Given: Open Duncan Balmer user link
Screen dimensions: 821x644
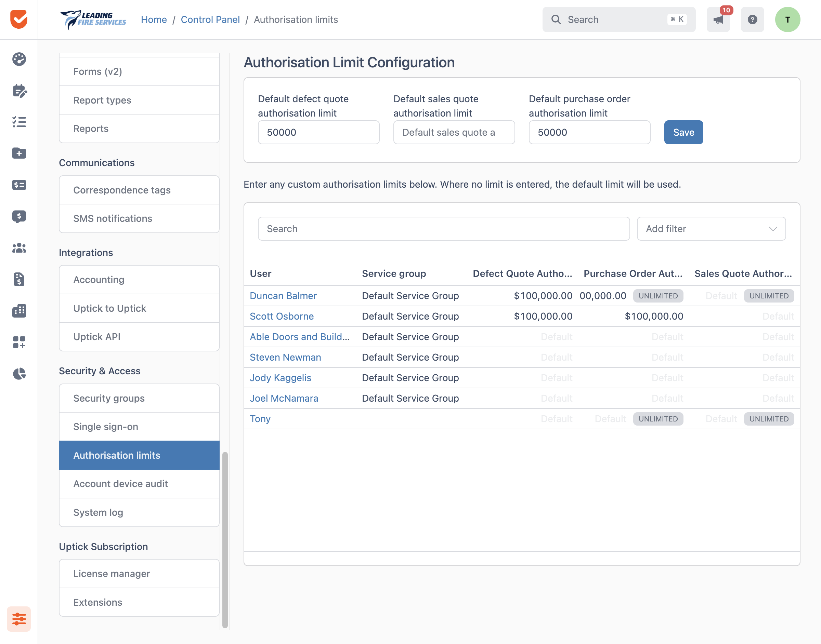Looking at the screenshot, I should click(x=283, y=296).
